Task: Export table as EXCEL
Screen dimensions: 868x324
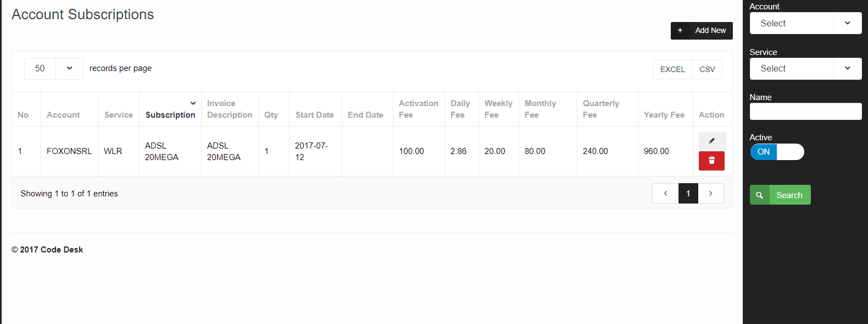Action: pyautogui.click(x=672, y=69)
